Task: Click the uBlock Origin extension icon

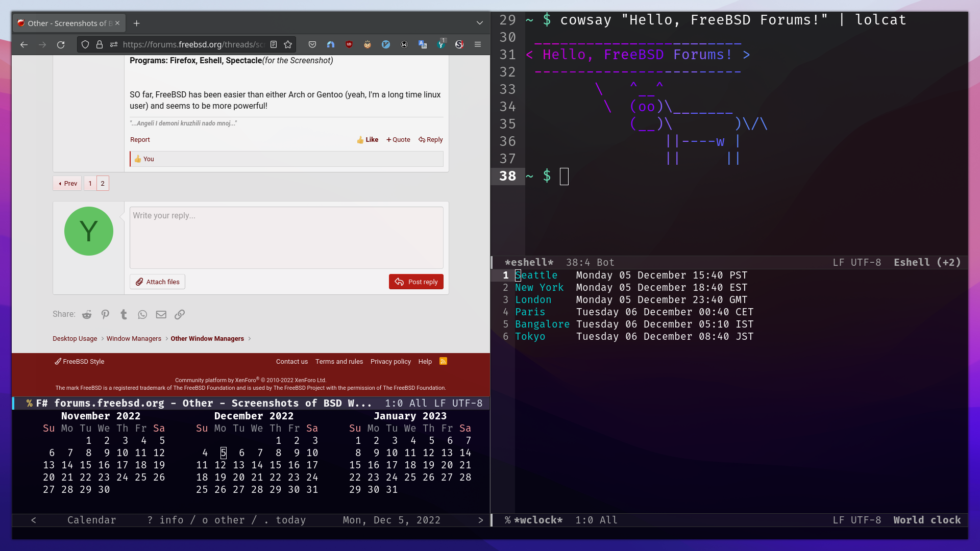Action: pos(349,44)
